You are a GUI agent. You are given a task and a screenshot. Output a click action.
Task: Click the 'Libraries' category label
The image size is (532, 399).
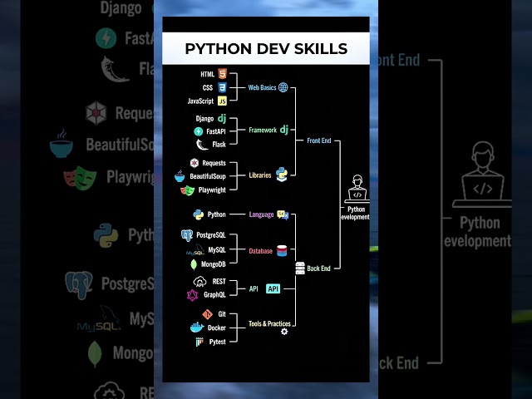(260, 175)
